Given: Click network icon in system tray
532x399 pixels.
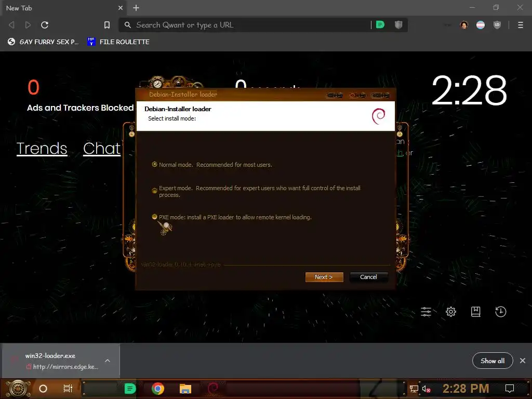Looking at the screenshot, I should pos(414,389).
